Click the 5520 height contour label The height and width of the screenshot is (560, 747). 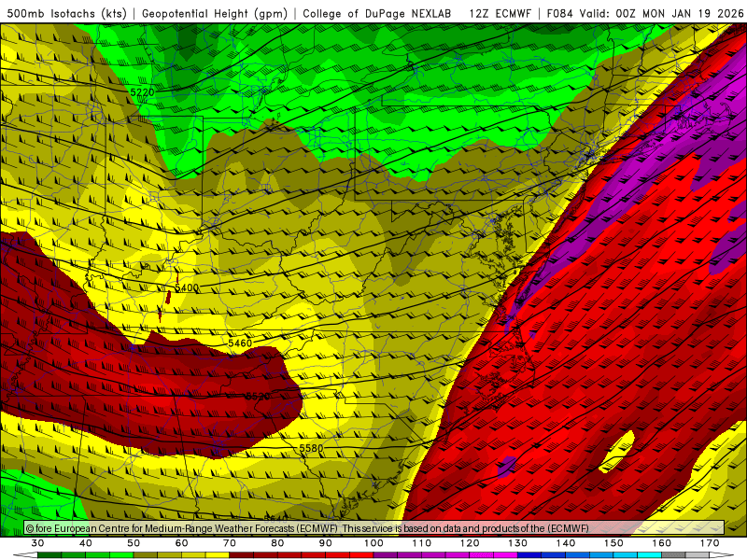click(x=258, y=396)
